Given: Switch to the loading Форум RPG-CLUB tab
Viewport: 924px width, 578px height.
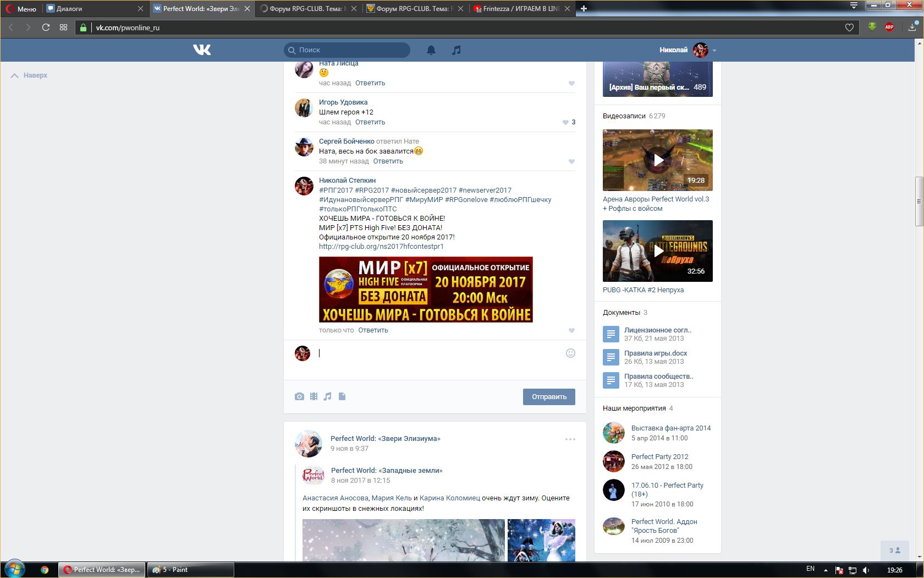Looking at the screenshot, I should [x=308, y=9].
